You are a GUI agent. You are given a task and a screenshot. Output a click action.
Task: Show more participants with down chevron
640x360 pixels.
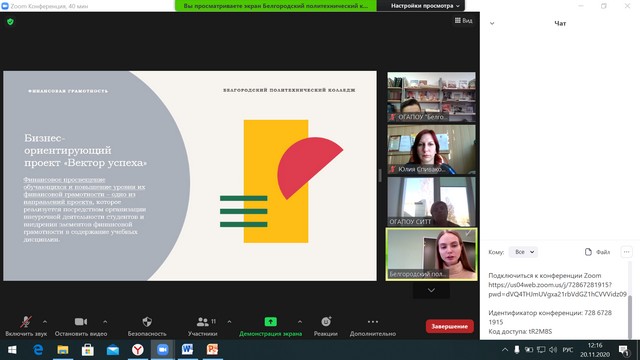pos(431,290)
